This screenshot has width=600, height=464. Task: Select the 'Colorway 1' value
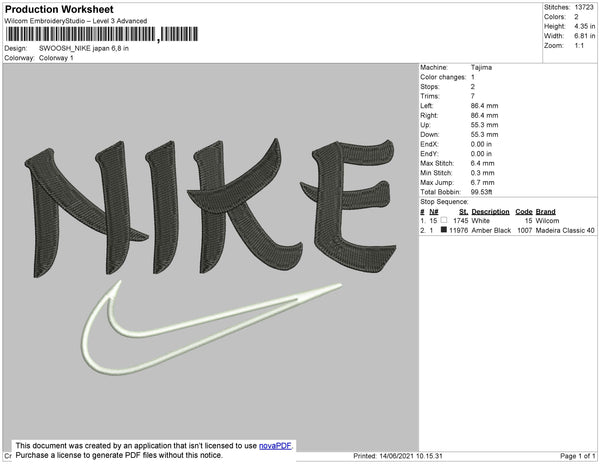pyautogui.click(x=56, y=58)
